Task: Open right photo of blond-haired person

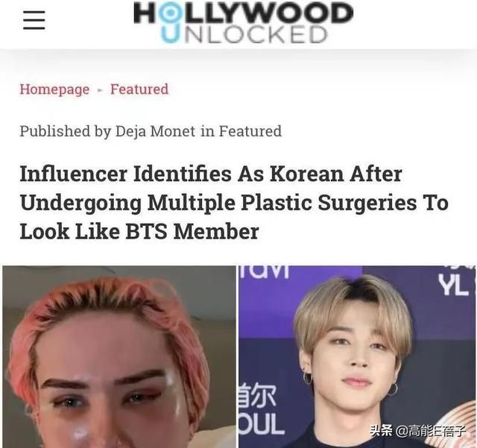Action: [x=357, y=357]
